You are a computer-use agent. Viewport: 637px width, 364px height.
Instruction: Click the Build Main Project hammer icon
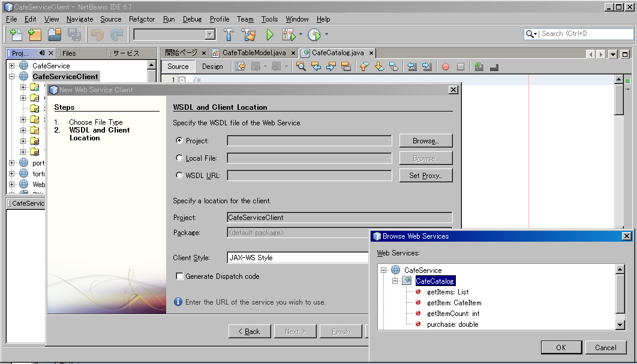click(229, 35)
